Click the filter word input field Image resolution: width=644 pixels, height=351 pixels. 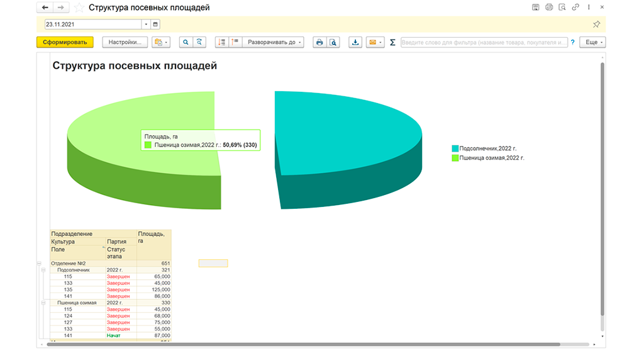pos(484,42)
